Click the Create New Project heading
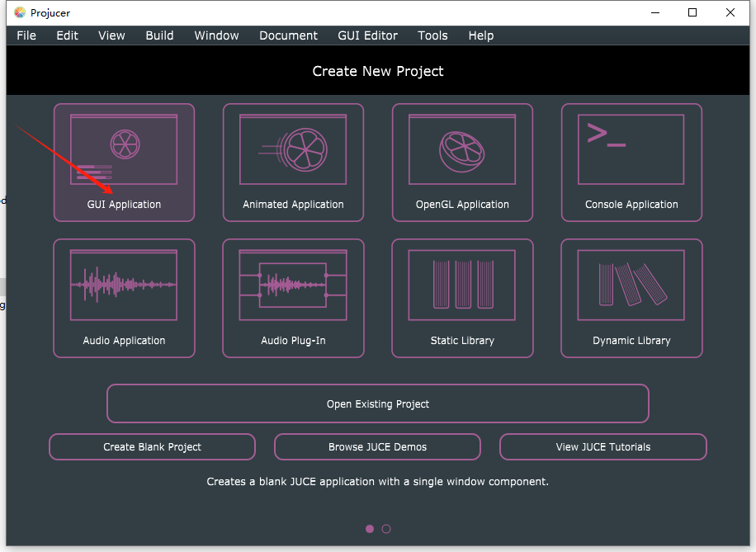The image size is (756, 552). [x=378, y=71]
